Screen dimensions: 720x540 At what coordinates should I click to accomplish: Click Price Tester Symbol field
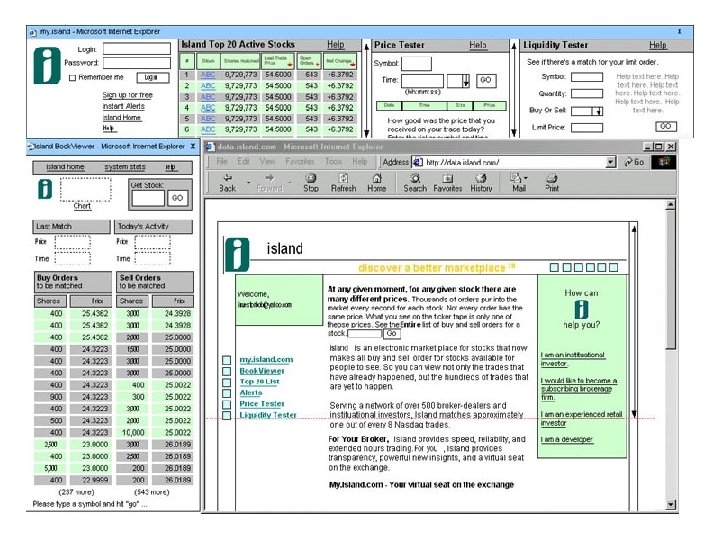coord(417,63)
